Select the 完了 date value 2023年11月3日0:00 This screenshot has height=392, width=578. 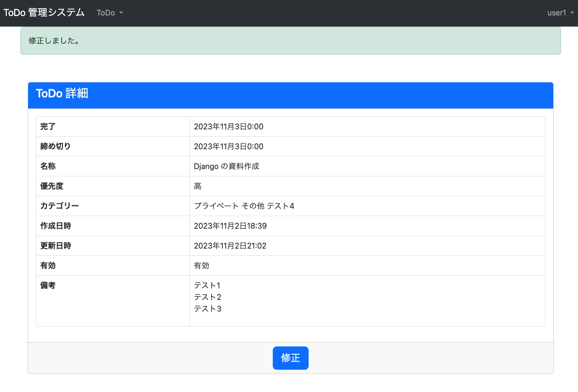tap(229, 126)
